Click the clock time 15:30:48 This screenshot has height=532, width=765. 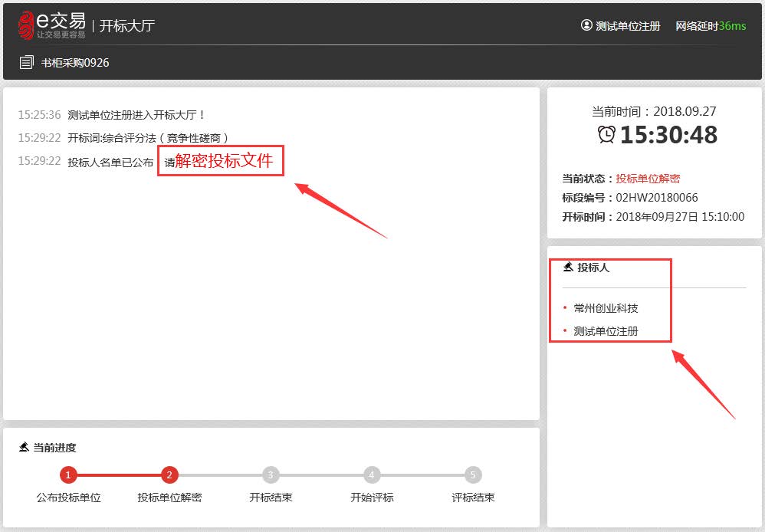[x=669, y=135]
